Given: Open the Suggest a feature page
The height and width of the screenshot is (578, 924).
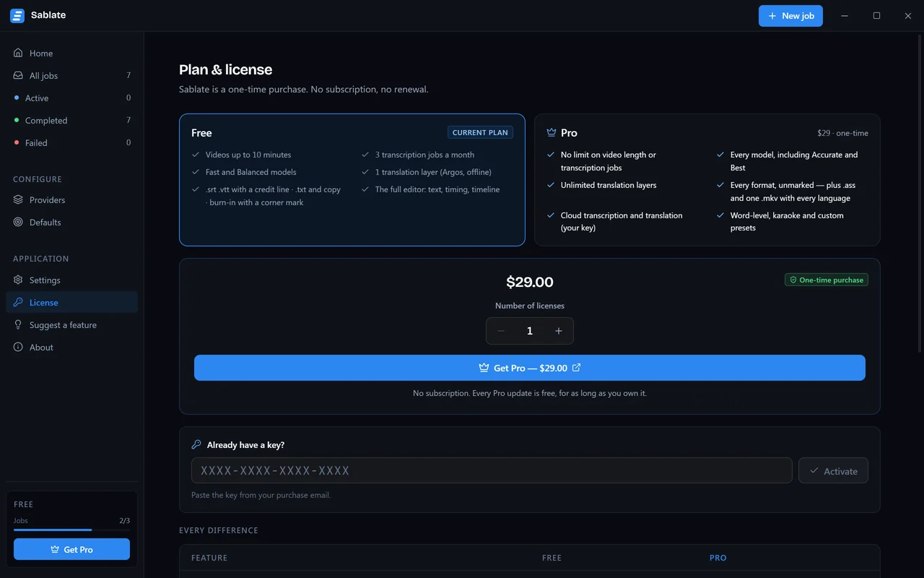Looking at the screenshot, I should pyautogui.click(x=71, y=325).
